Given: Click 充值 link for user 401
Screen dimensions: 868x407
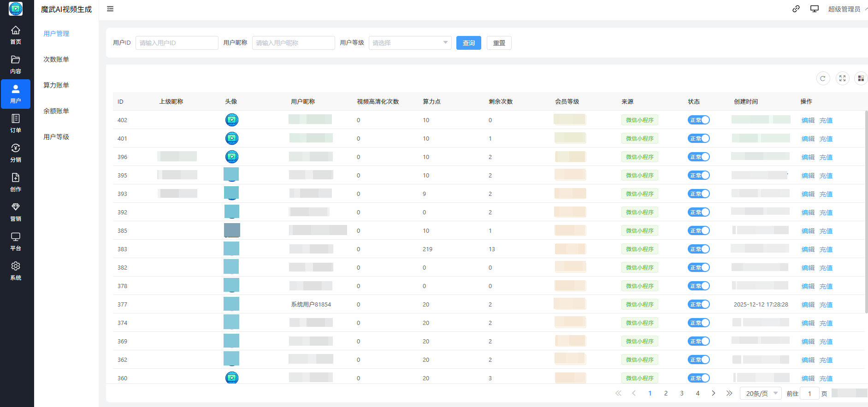Looking at the screenshot, I should 826,139.
